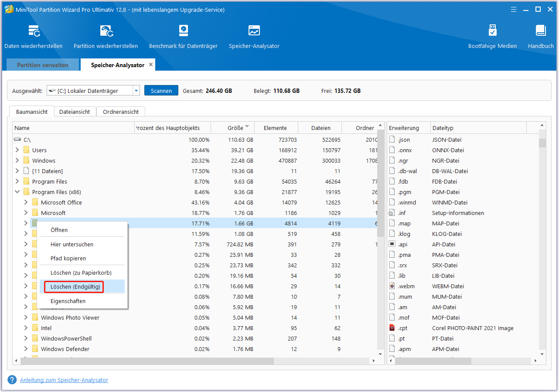Select Pfad kopieren in context menu

(x=82, y=258)
